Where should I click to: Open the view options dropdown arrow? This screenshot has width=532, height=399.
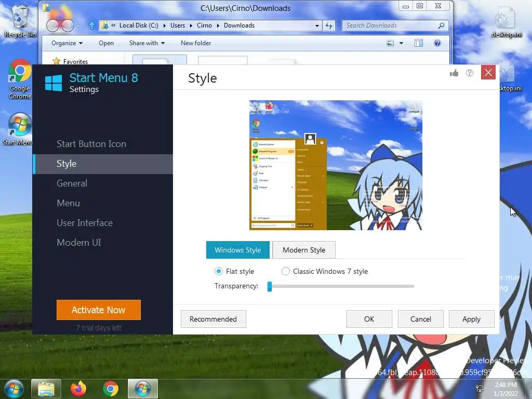[x=402, y=43]
